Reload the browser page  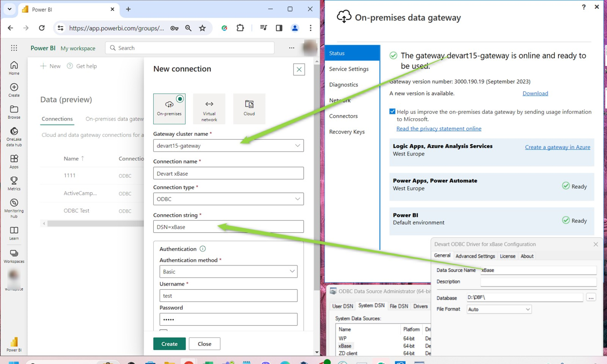[42, 28]
